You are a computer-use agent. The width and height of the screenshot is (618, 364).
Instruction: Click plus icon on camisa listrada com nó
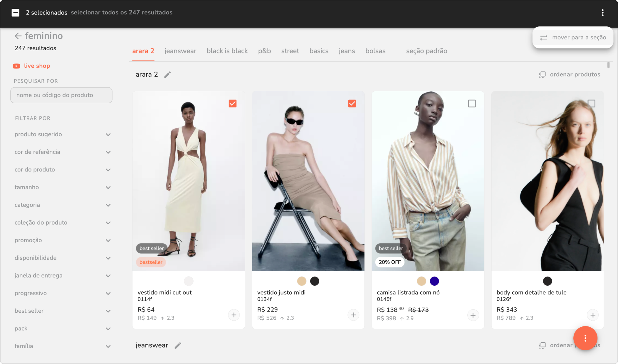[473, 315]
